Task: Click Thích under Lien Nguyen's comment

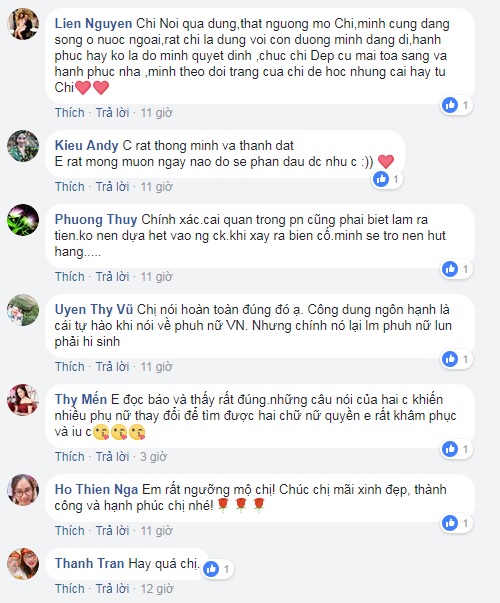Action: click(70, 113)
